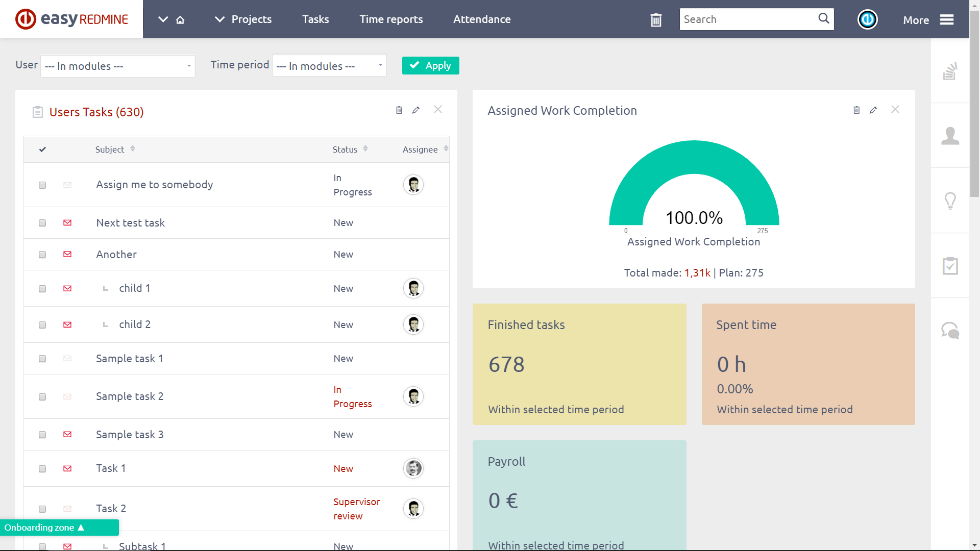Go to Time reports menu

(391, 19)
